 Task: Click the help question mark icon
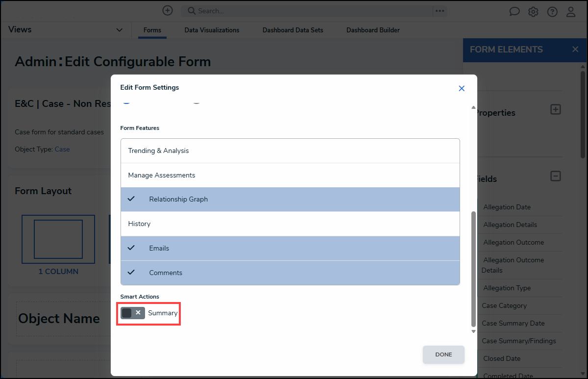point(552,12)
